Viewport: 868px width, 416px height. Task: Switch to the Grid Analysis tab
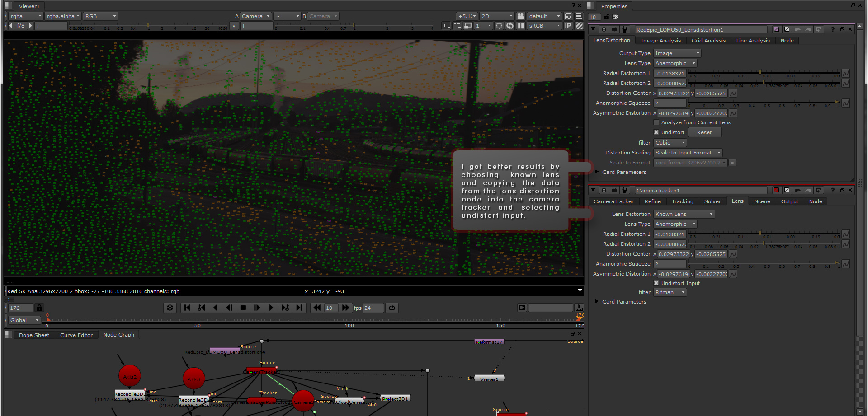[708, 40]
